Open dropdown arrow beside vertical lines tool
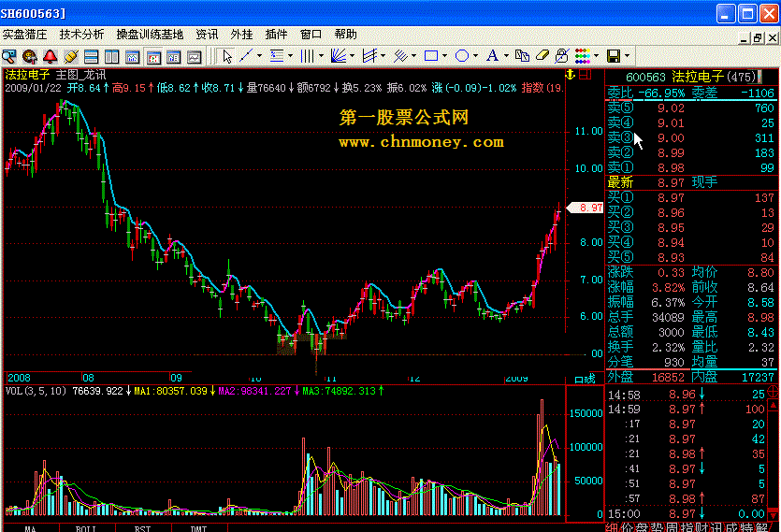 (321, 56)
